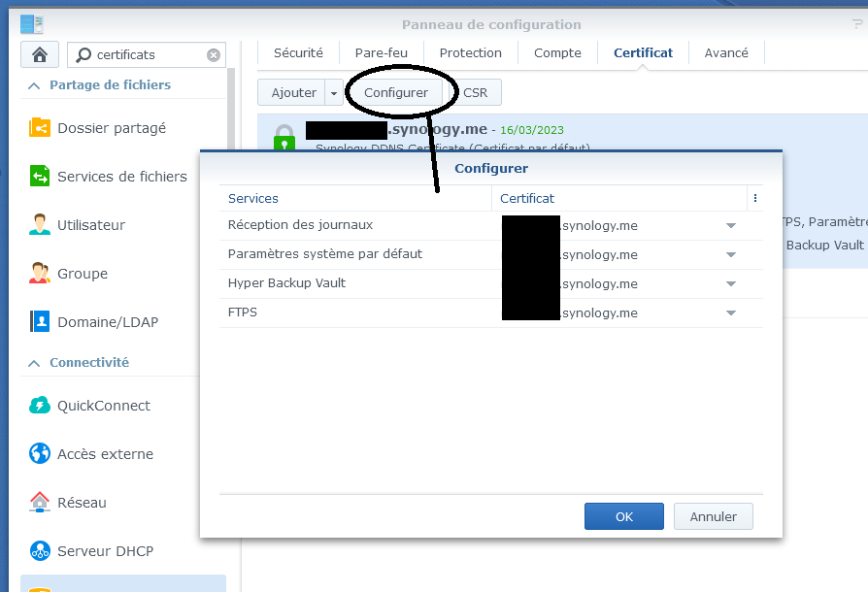
Task: Click Serveur DHCP label in sidebar
Action: point(105,551)
